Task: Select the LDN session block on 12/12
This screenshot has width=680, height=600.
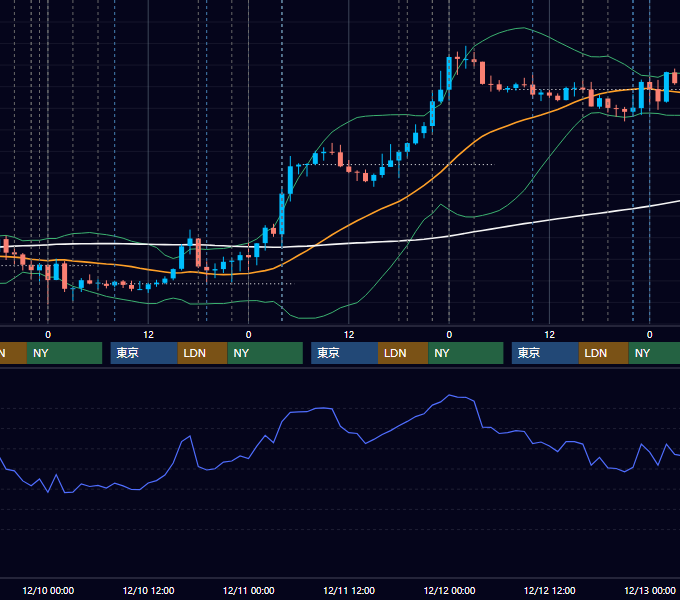Action: tap(604, 353)
